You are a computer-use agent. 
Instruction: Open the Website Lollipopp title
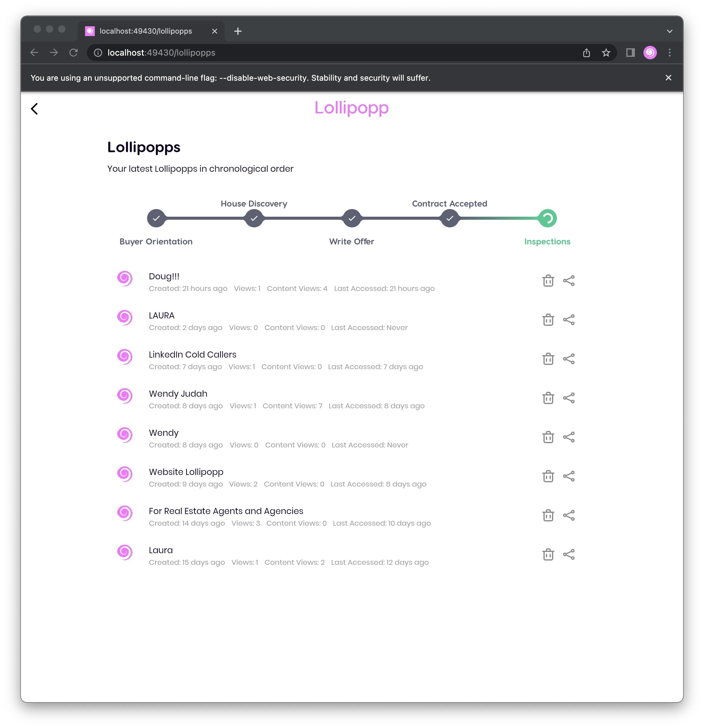pos(186,472)
